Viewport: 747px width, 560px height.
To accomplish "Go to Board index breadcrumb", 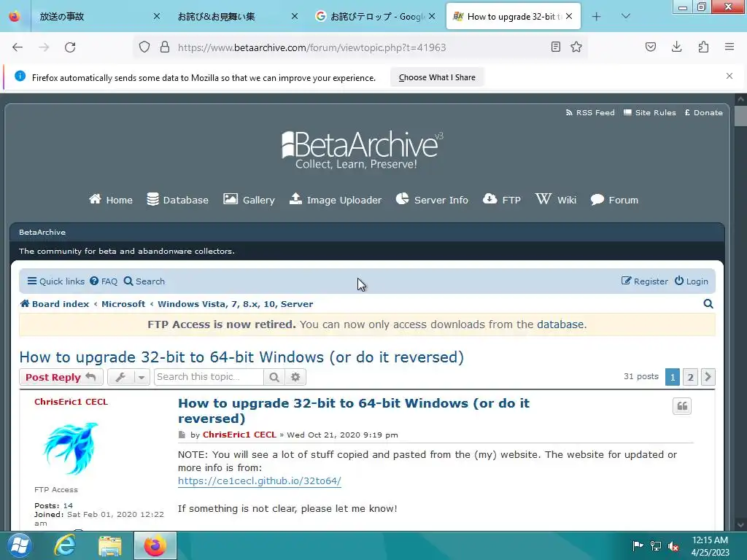I will click(55, 304).
